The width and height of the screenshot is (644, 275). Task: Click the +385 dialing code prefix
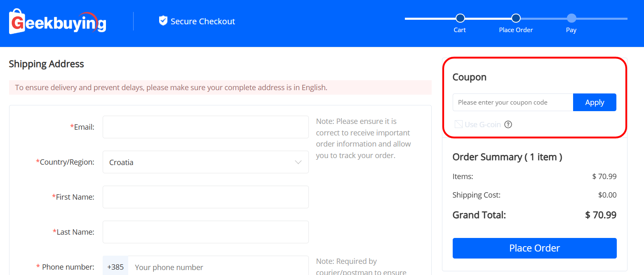(115, 267)
